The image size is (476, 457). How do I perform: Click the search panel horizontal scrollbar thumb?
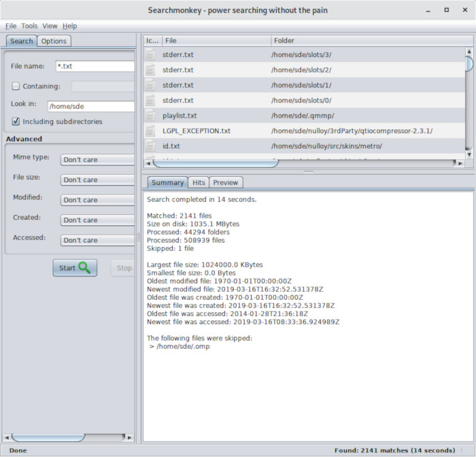pyautogui.click(x=48, y=437)
